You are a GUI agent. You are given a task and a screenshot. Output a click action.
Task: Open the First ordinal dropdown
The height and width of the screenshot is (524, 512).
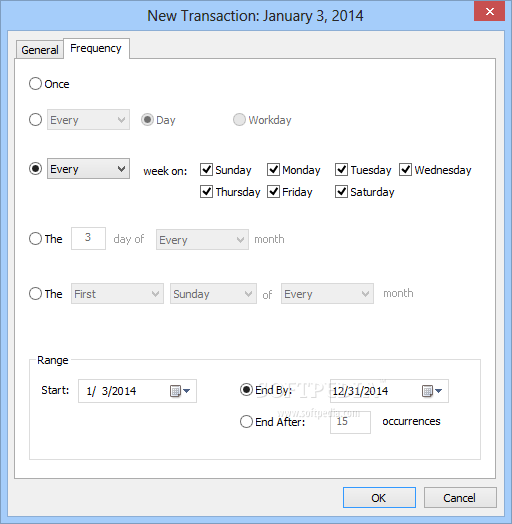pos(117,294)
